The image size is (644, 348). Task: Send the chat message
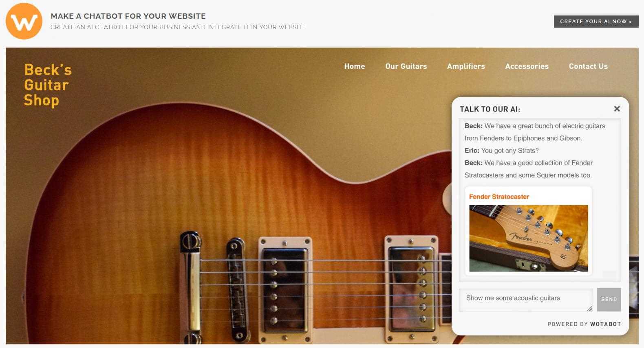coord(609,300)
